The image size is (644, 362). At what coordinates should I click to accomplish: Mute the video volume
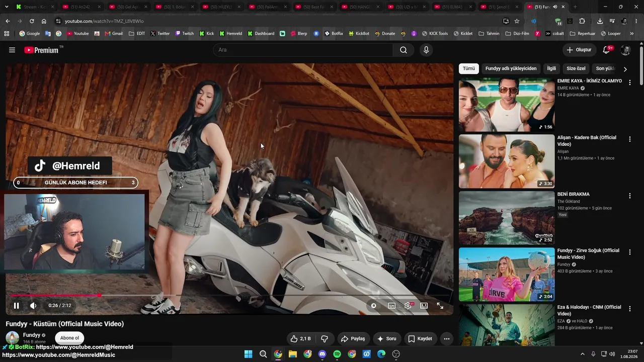point(33,305)
